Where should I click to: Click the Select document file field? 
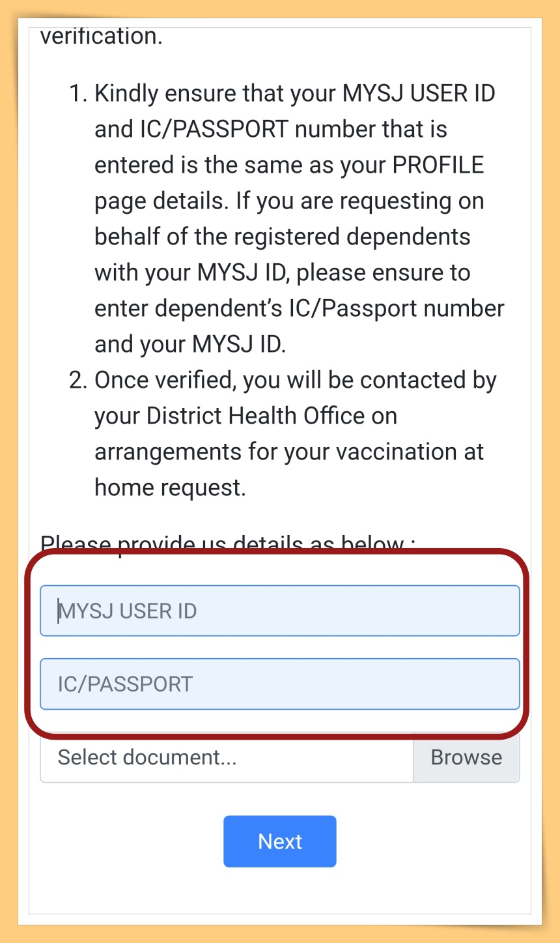coord(227,757)
